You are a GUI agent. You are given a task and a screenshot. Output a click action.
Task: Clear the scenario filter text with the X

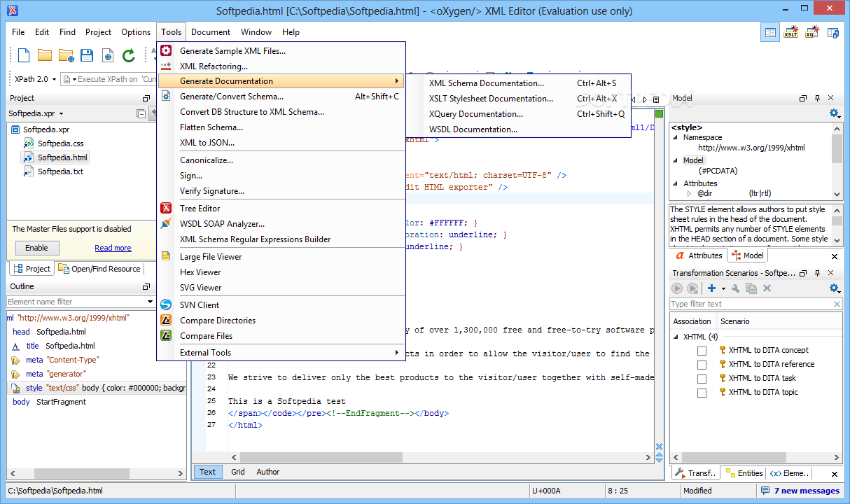tap(837, 304)
